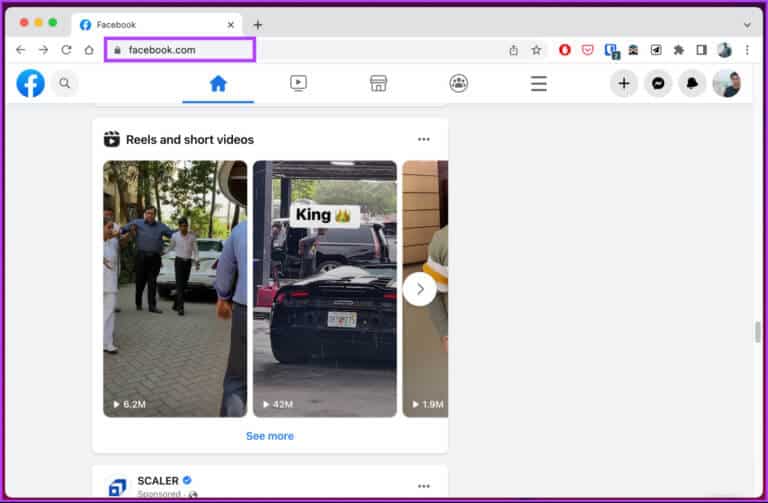Open the Pocket extension icon

(x=588, y=50)
